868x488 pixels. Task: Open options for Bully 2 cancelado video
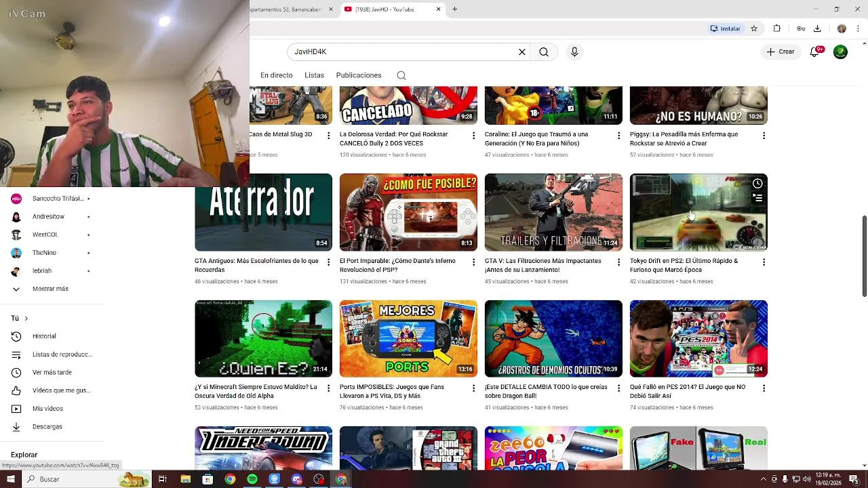[x=473, y=136]
